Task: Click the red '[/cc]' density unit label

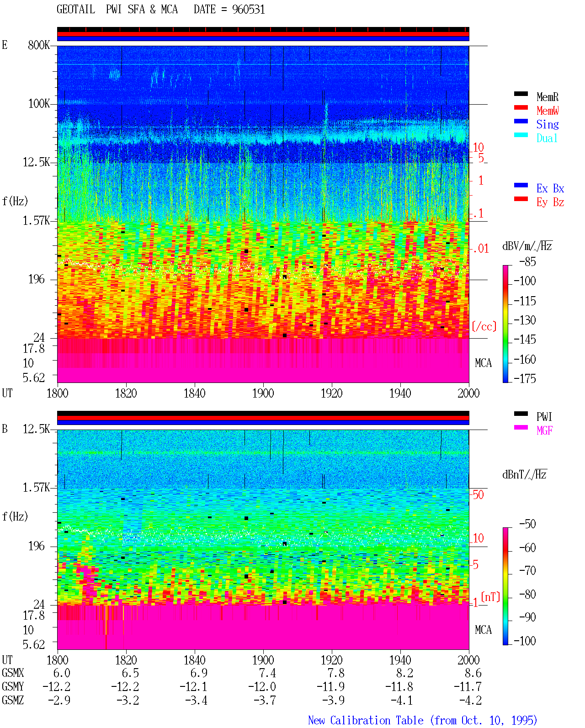Action: point(484,326)
